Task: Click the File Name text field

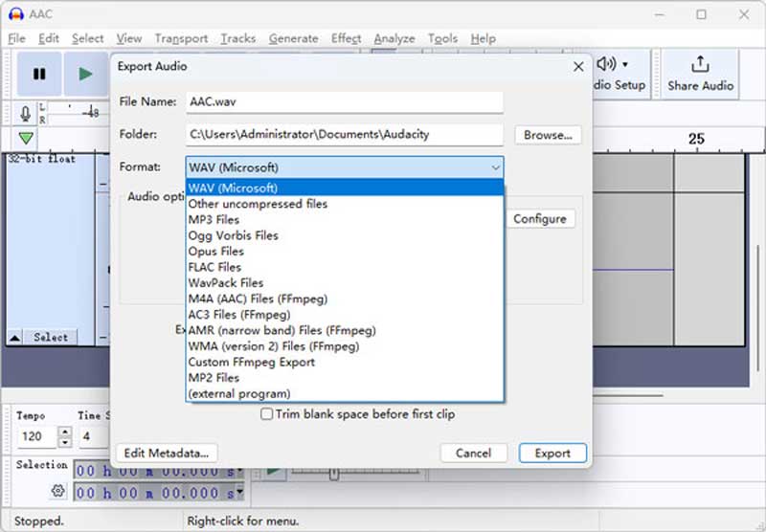Action: pyautogui.click(x=344, y=101)
